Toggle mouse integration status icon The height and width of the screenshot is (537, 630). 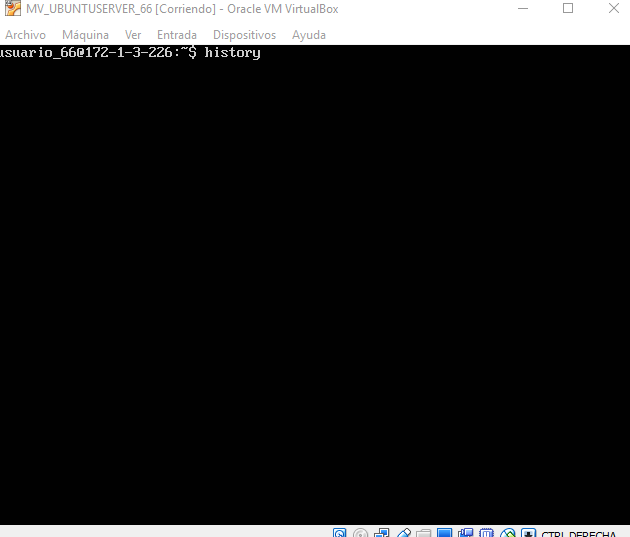[508, 533]
